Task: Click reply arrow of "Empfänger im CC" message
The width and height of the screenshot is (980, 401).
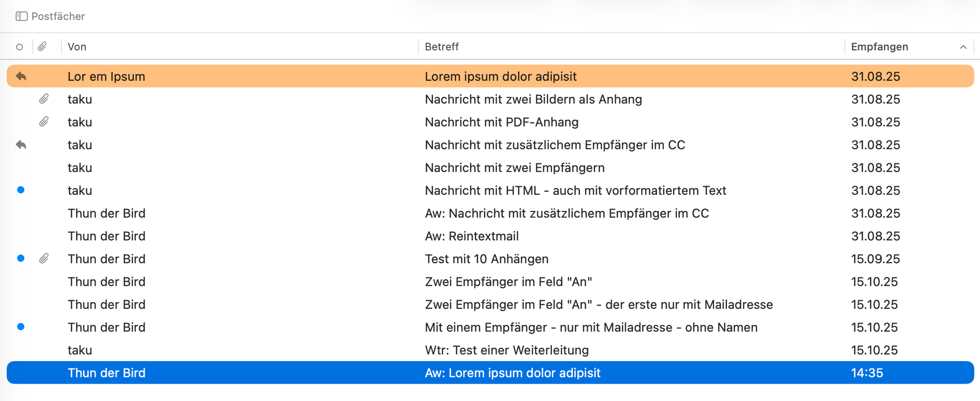Action: point(21,145)
